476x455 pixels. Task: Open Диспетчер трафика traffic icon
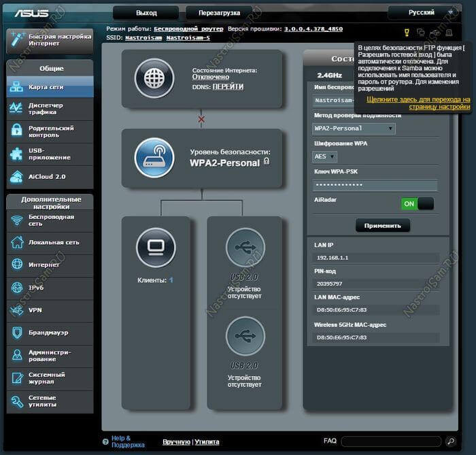pyautogui.click(x=16, y=108)
